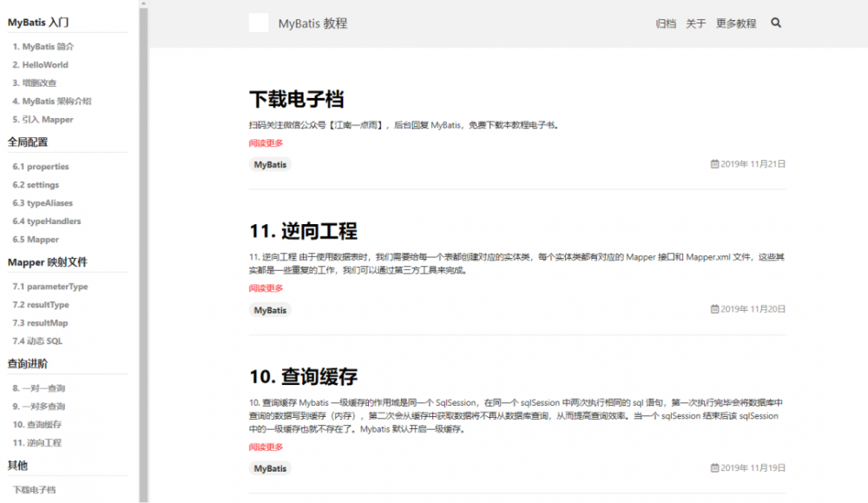This screenshot has height=503, width=868.
Task: Click the 其他 sidebar heading
Action: [17, 466]
